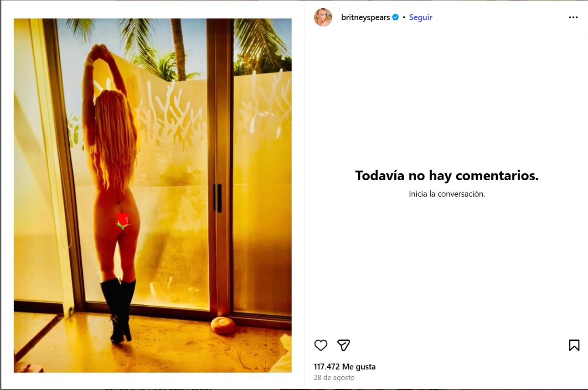Click the posted photo
588x390 pixels.
click(x=153, y=195)
